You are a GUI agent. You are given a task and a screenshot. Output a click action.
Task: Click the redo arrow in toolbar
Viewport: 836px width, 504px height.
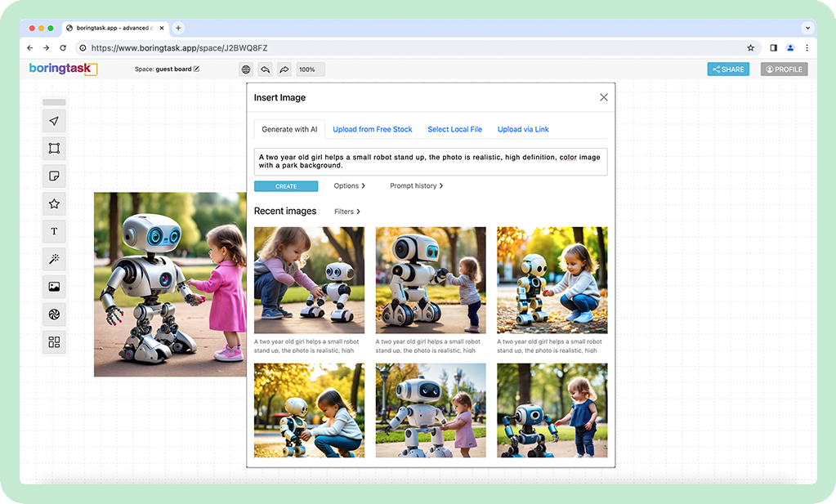point(284,69)
